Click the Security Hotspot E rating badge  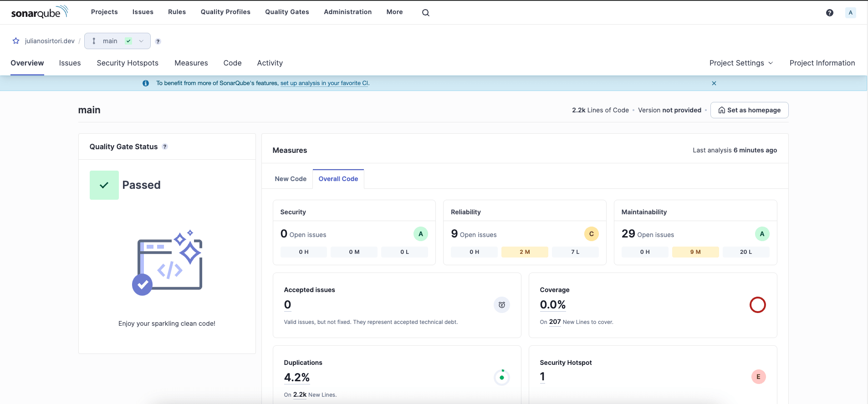coord(758,377)
